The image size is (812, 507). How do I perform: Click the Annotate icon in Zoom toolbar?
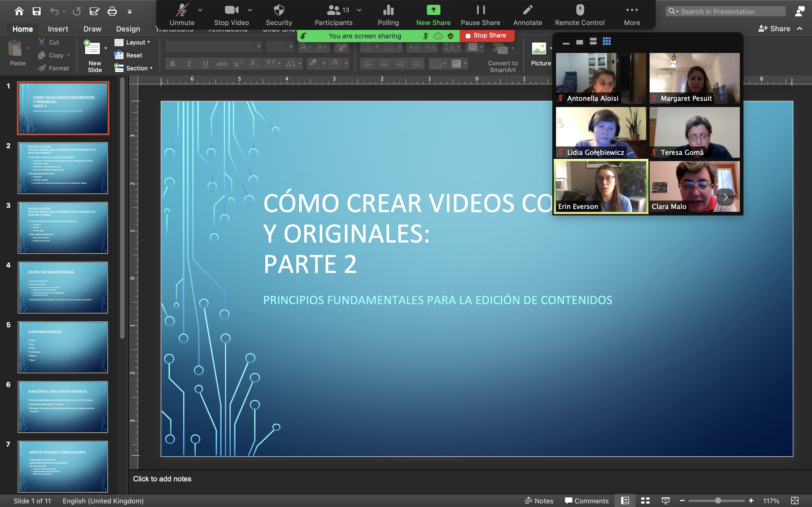tap(527, 10)
